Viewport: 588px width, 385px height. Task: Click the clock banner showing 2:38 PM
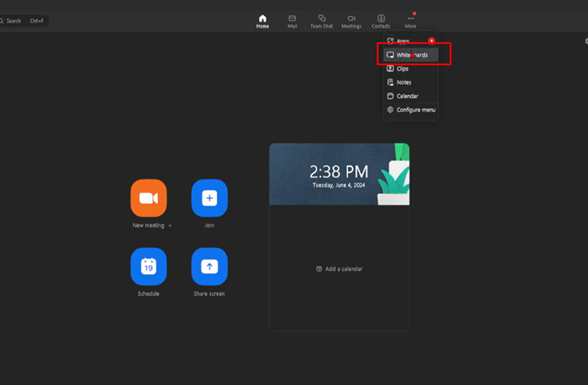click(339, 174)
